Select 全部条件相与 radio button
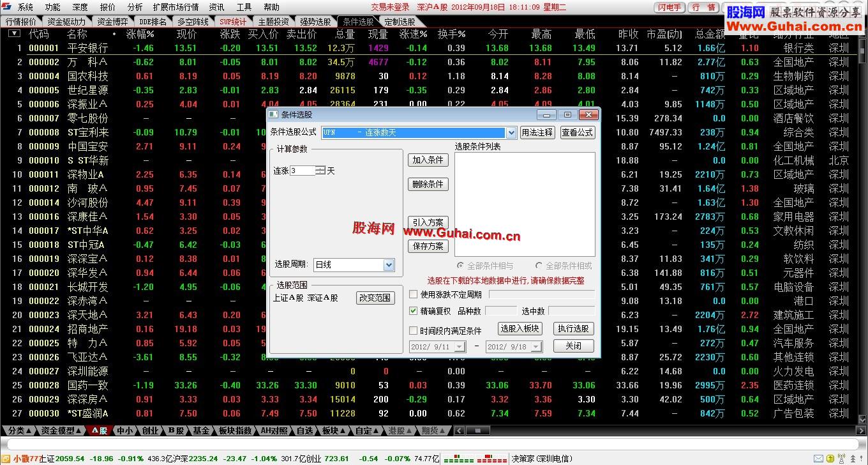Viewport: 868px width, 465px height. coord(460,266)
